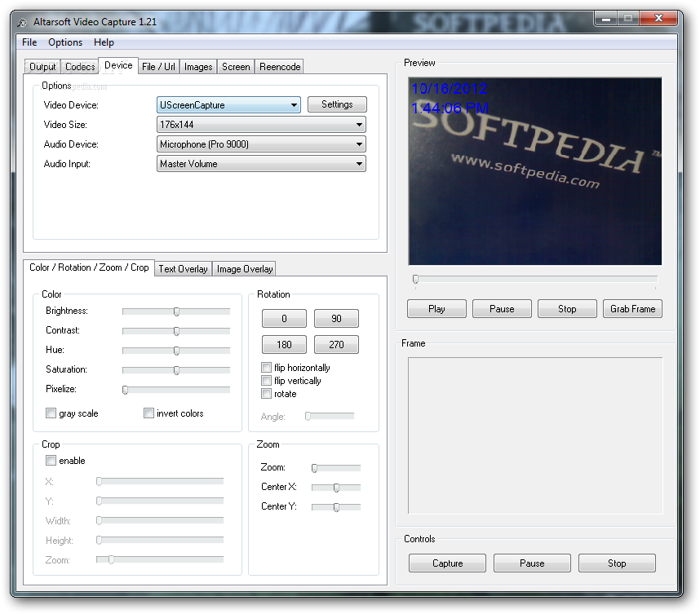Set rotation to 0 degrees
The width and height of the screenshot is (700, 614).
(284, 319)
